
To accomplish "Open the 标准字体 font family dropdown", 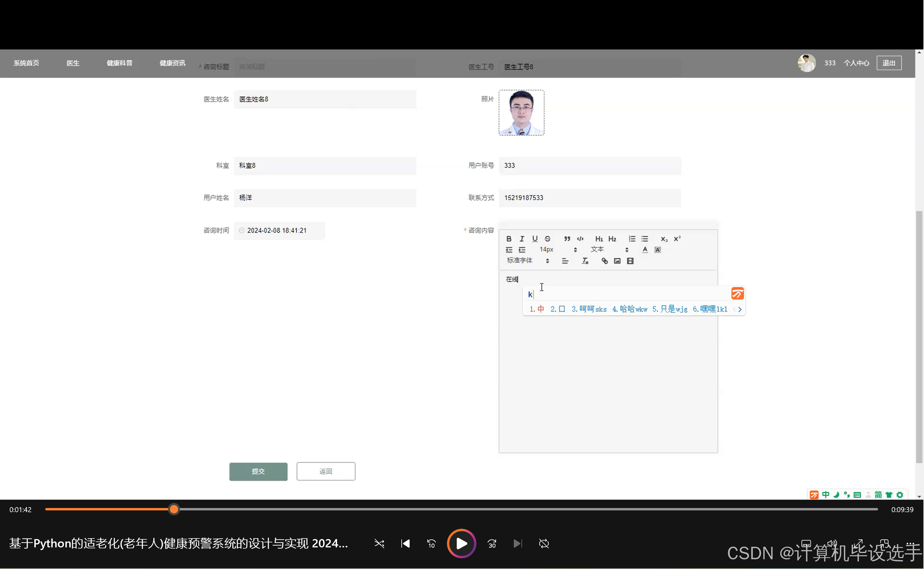I will pos(528,261).
